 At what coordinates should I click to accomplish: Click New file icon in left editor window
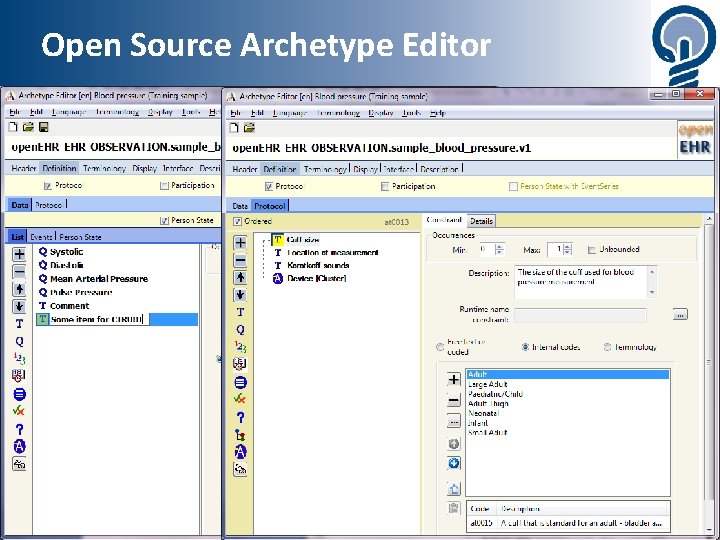(x=13, y=127)
